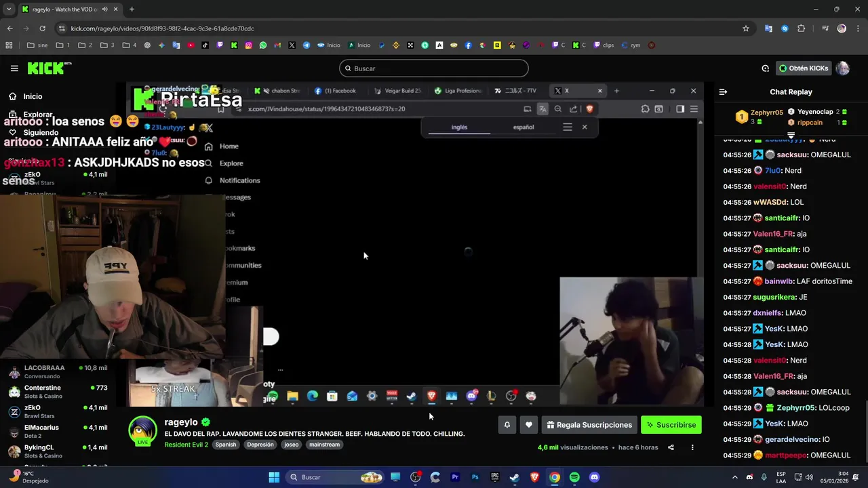Open bookmarks folder '4'

129,45
